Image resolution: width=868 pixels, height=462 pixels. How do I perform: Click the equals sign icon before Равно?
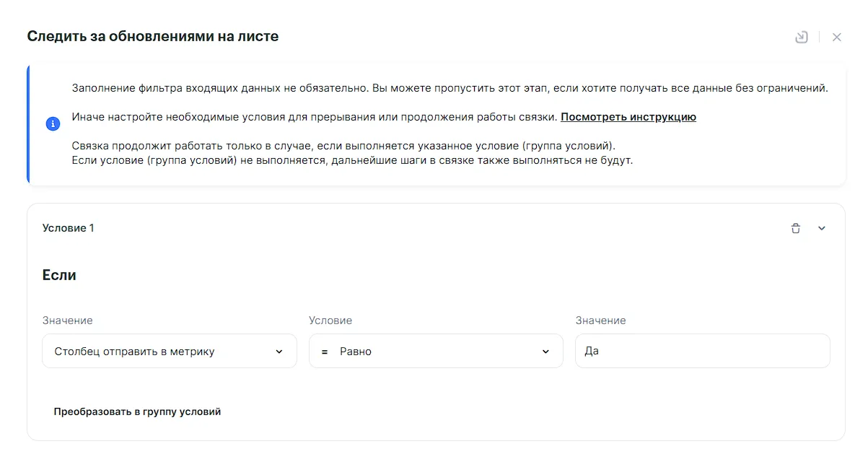tap(325, 352)
